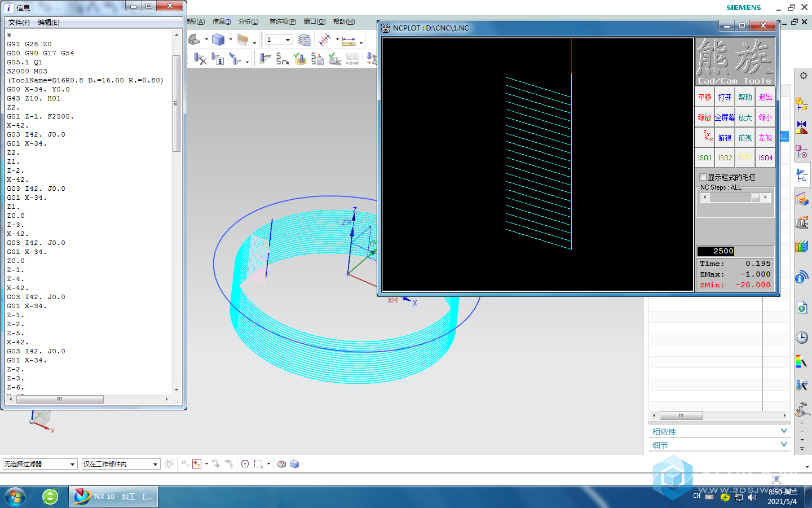Open the Machine Tool navigator sidebar icon

tap(802, 222)
